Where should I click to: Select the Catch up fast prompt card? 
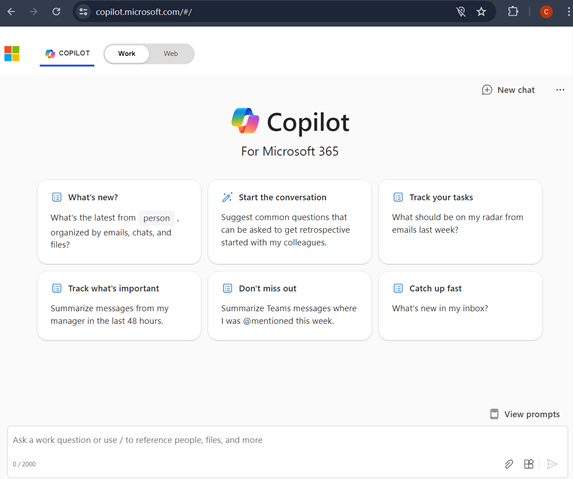460,306
